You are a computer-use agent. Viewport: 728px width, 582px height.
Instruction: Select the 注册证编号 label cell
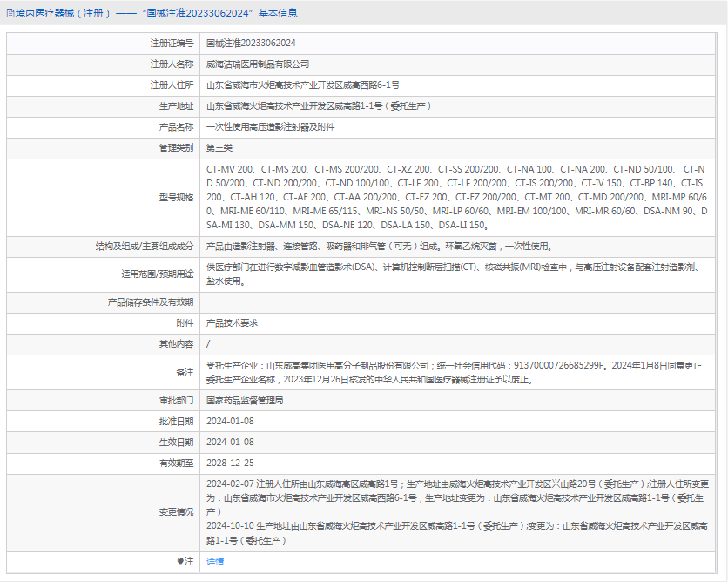[172, 44]
